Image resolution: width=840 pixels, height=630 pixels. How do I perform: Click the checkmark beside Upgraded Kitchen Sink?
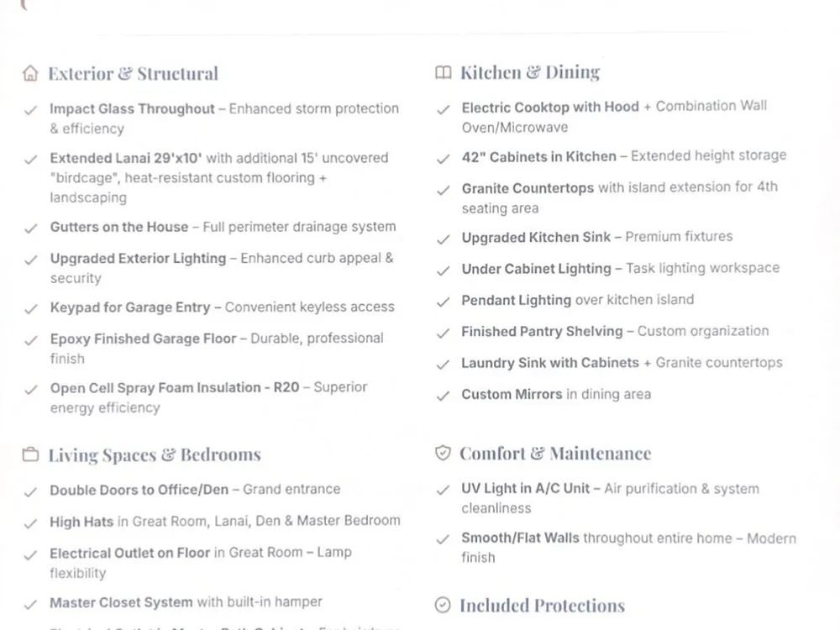[x=443, y=239]
